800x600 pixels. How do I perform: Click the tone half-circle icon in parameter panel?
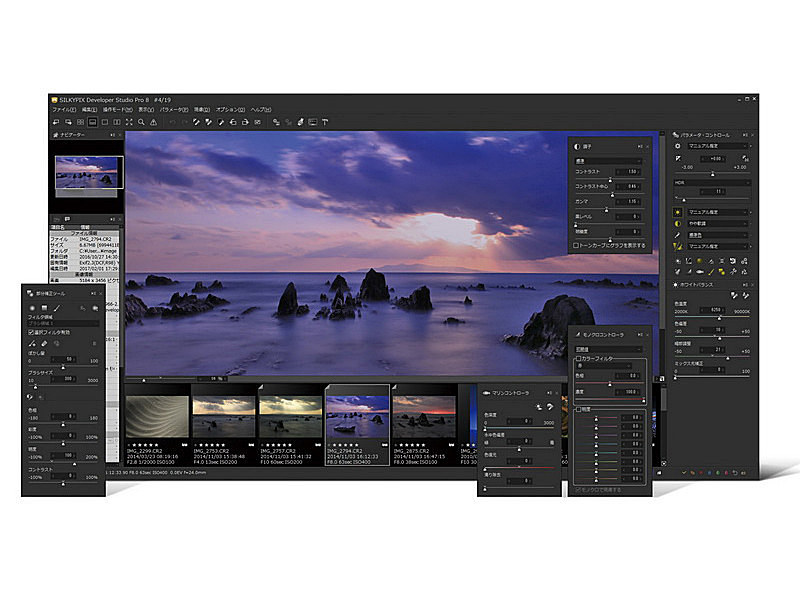(x=678, y=223)
